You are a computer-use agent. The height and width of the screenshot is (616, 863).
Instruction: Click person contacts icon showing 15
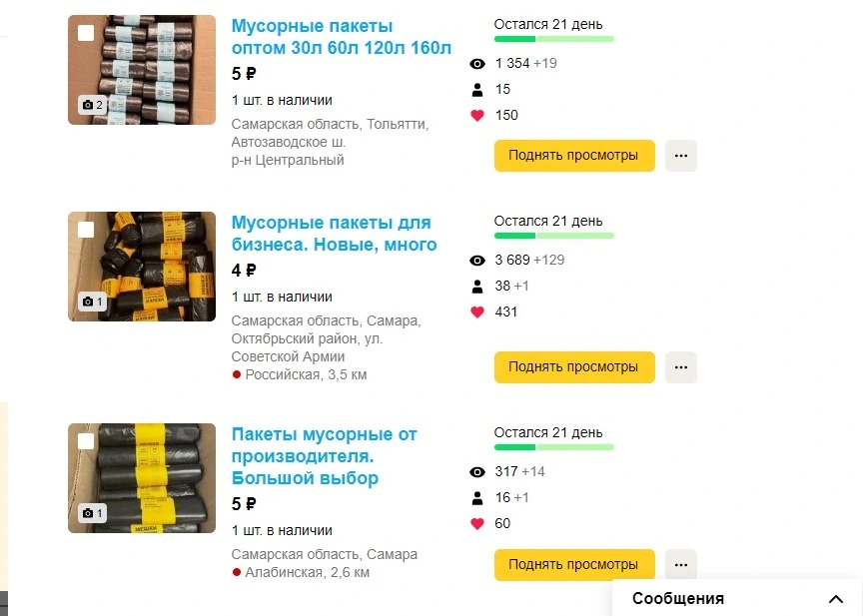click(x=477, y=90)
